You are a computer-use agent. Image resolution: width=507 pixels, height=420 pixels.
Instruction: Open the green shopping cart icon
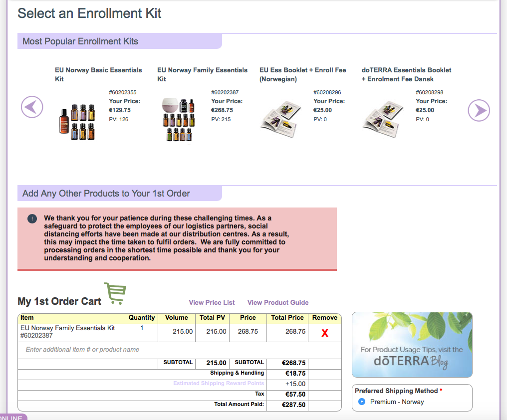point(115,293)
